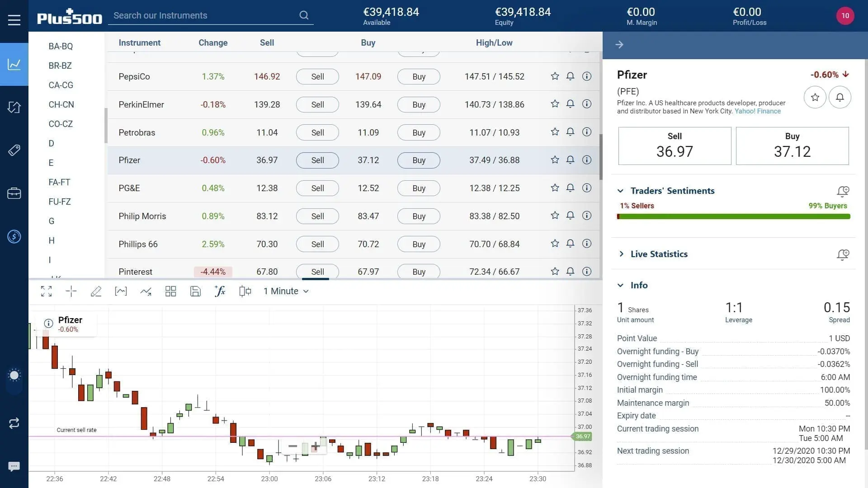Save the chart layout
The height and width of the screenshot is (488, 868).
[195, 291]
